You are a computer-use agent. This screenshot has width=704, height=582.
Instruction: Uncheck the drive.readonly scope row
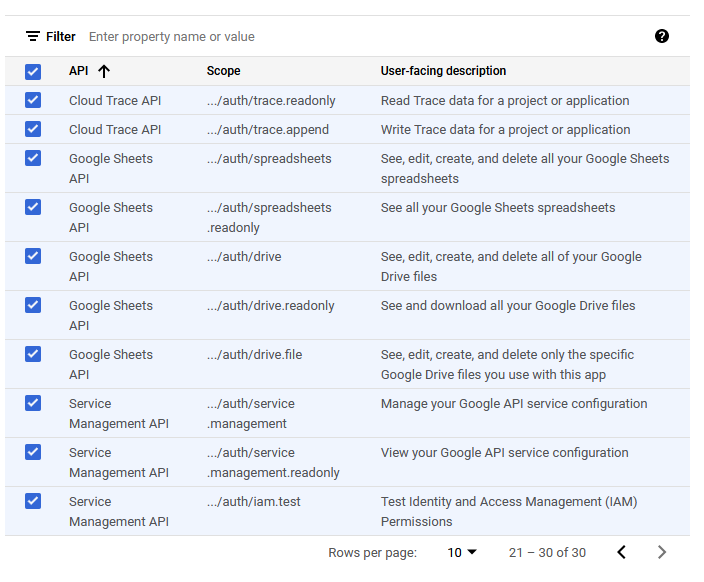[x=33, y=305]
